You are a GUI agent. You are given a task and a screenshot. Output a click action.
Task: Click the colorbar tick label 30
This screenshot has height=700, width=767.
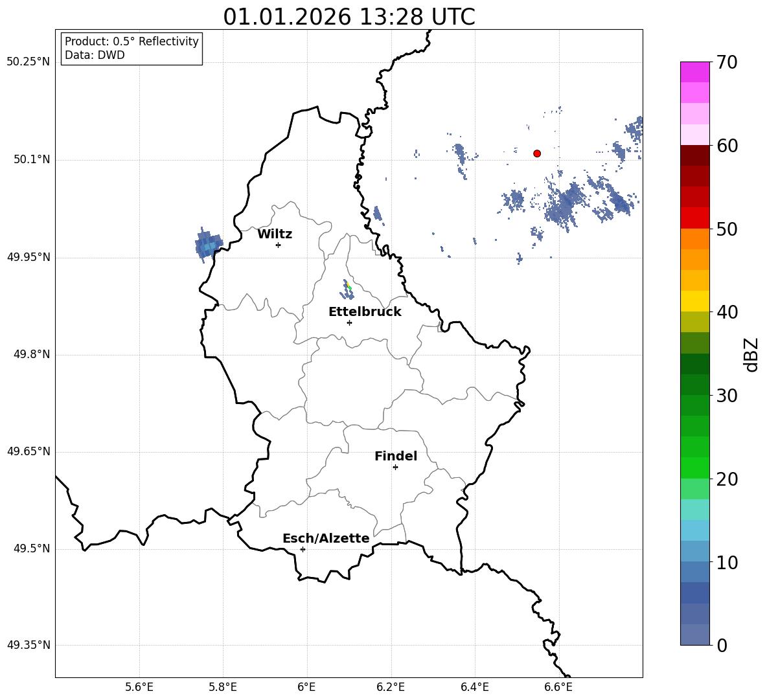(x=727, y=396)
